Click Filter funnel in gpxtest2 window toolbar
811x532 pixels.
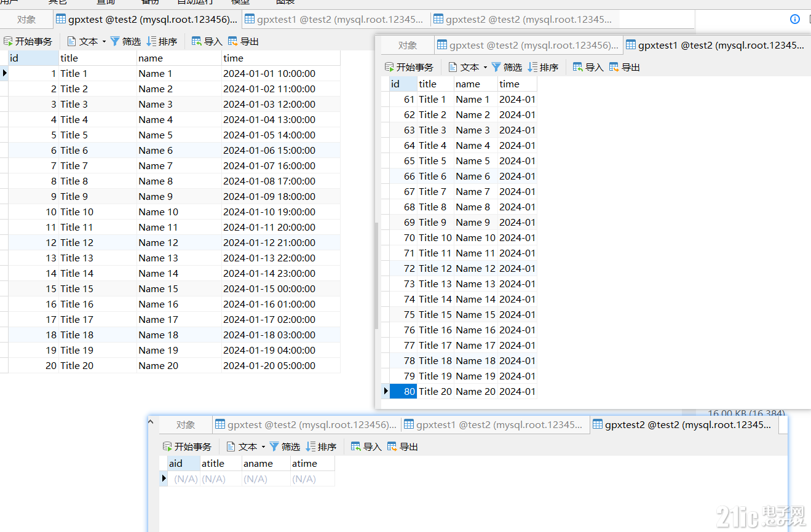click(x=285, y=447)
